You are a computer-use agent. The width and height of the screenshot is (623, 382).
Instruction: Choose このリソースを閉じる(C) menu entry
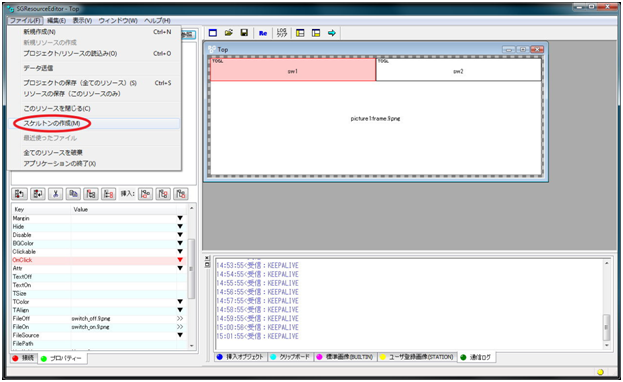tap(94, 109)
